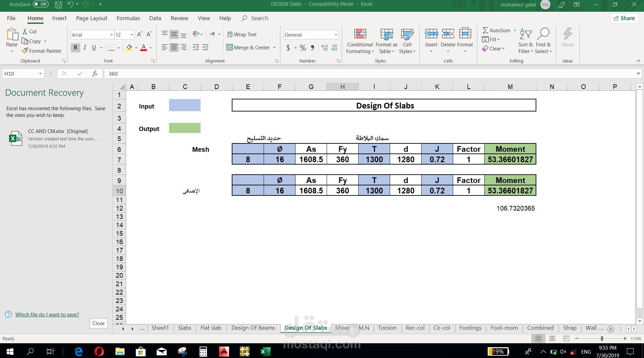
Task: Click the Copy button
Action: 31,41
